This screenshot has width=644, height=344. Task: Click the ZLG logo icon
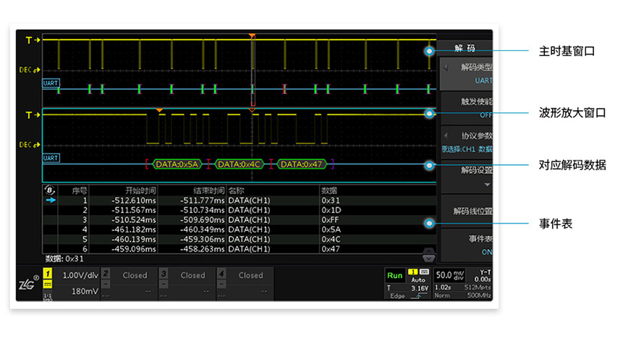27,285
